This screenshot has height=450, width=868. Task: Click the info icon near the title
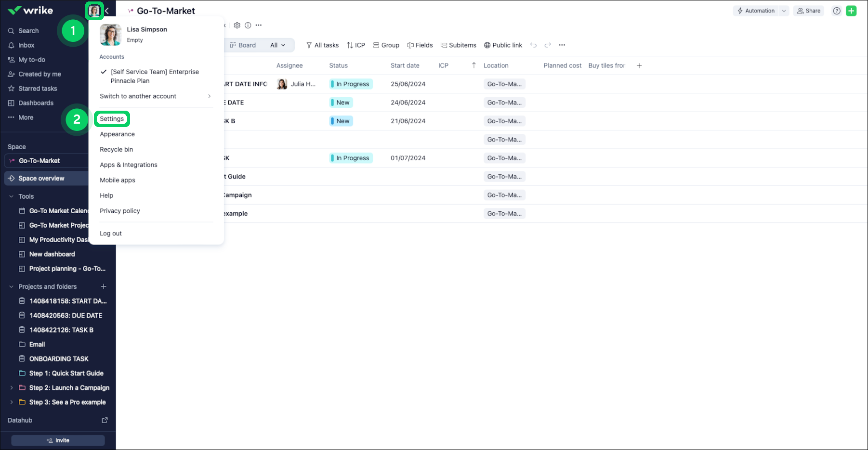[x=248, y=26]
